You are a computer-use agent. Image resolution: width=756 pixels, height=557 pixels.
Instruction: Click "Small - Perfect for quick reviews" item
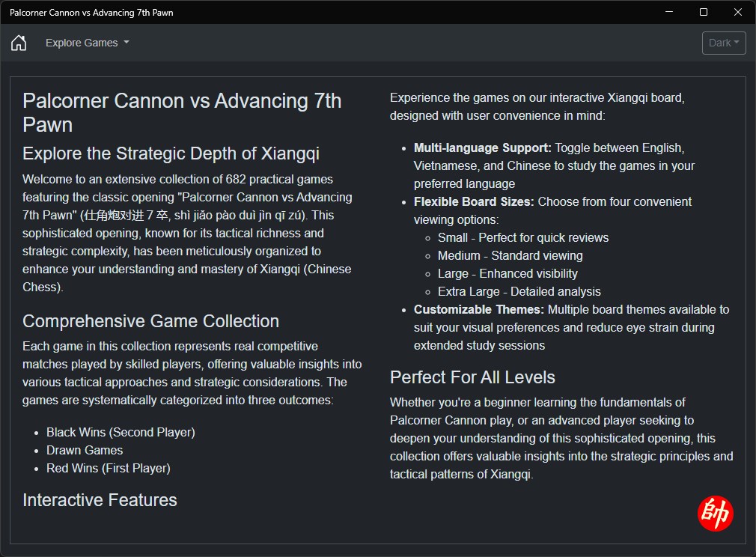[x=523, y=237]
